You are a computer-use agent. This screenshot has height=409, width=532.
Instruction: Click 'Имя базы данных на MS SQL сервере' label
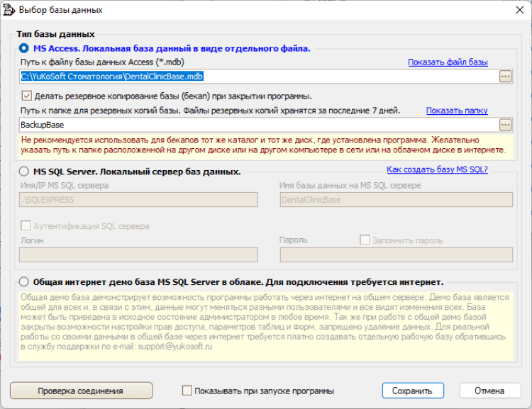(x=350, y=186)
